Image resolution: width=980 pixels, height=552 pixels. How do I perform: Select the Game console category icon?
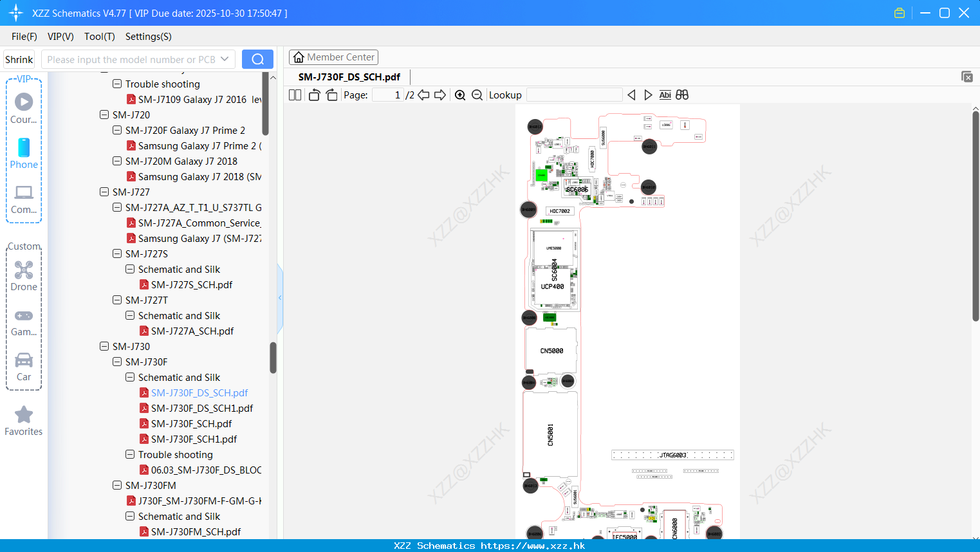click(x=24, y=322)
